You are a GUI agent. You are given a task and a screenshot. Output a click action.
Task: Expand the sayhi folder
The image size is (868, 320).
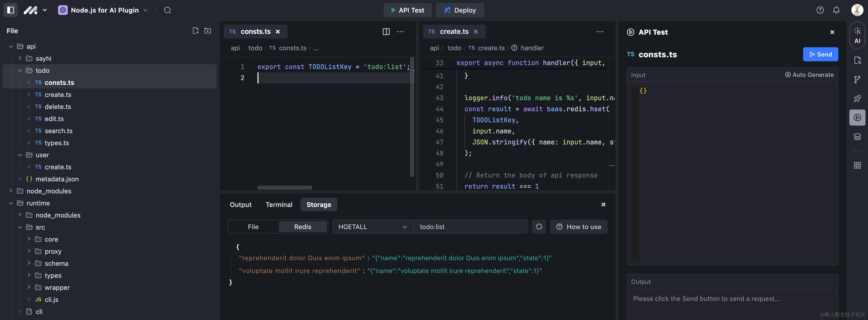coord(20,58)
